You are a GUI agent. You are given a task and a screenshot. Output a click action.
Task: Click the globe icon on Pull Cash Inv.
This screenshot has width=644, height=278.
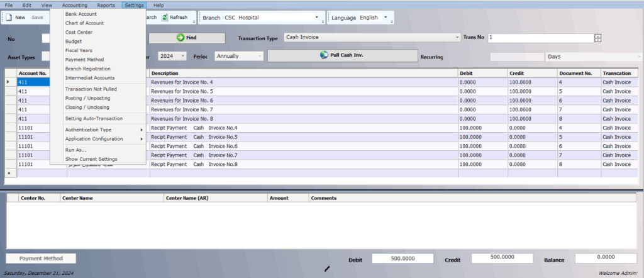pos(325,55)
